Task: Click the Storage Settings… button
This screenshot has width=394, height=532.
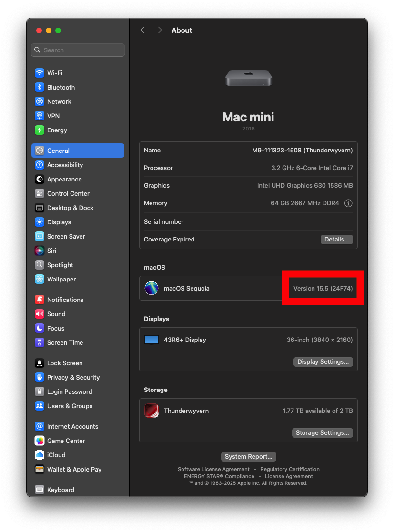Action: point(322,433)
